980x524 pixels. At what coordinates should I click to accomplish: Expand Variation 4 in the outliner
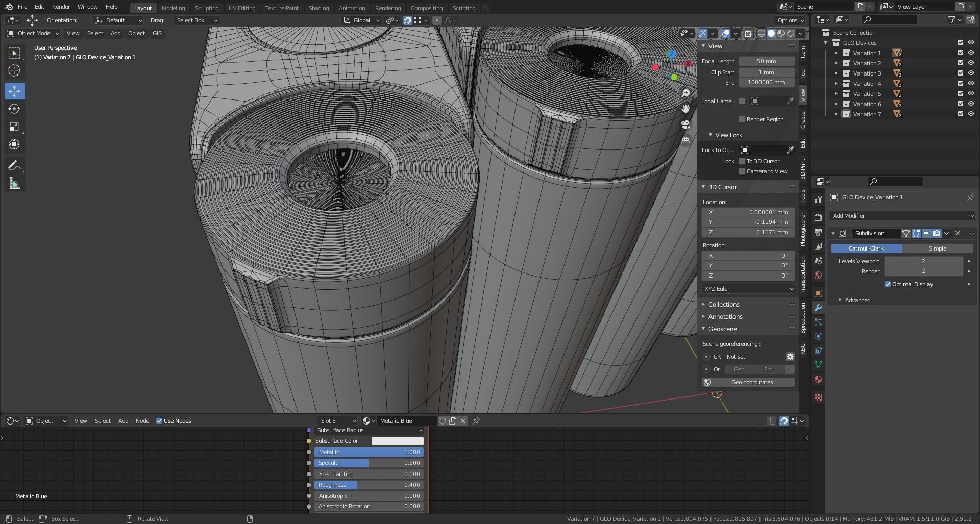pos(836,84)
